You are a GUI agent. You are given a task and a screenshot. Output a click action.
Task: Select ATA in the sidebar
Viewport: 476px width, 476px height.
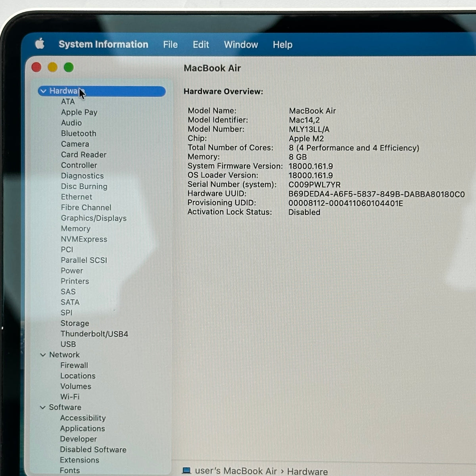click(x=68, y=102)
